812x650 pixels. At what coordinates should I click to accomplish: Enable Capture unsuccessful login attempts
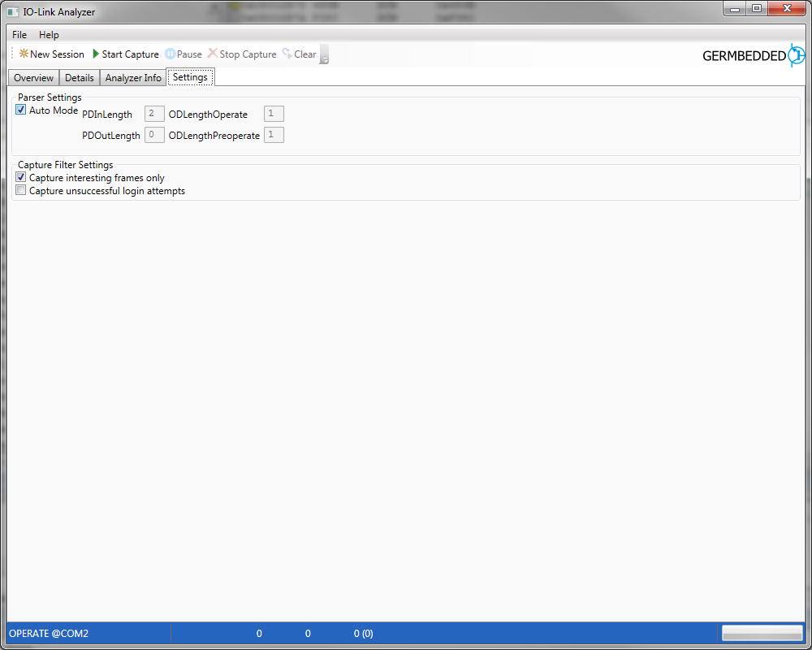pyautogui.click(x=21, y=191)
